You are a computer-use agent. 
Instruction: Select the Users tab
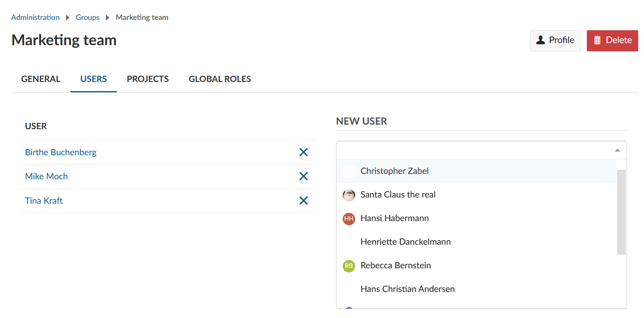94,79
